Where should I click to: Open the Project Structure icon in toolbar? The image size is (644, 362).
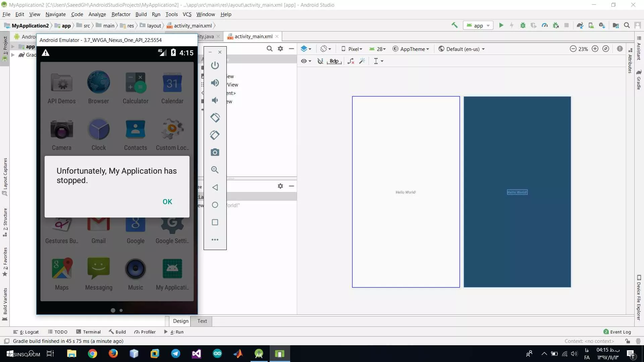[616, 25]
